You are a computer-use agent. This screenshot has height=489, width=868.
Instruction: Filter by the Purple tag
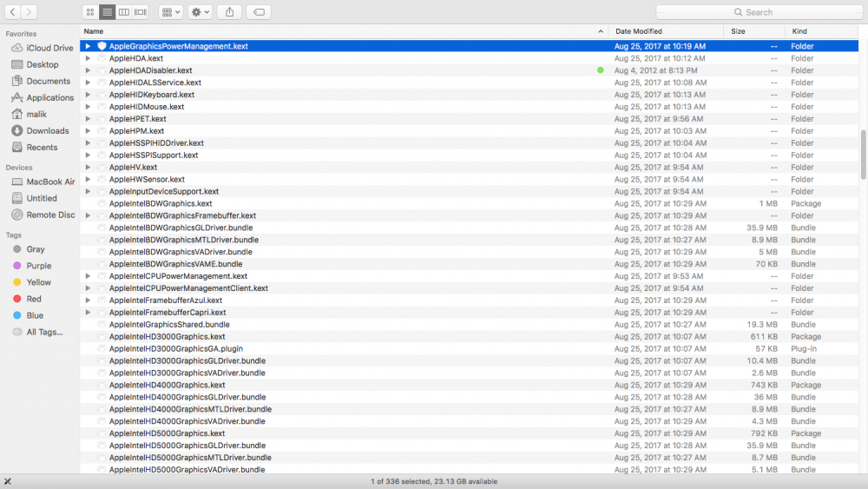click(x=32, y=267)
